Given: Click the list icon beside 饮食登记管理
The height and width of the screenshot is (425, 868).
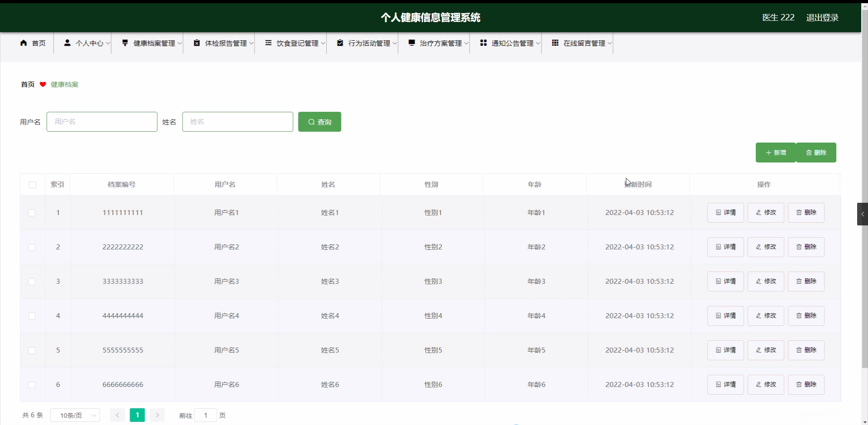Looking at the screenshot, I should (268, 43).
